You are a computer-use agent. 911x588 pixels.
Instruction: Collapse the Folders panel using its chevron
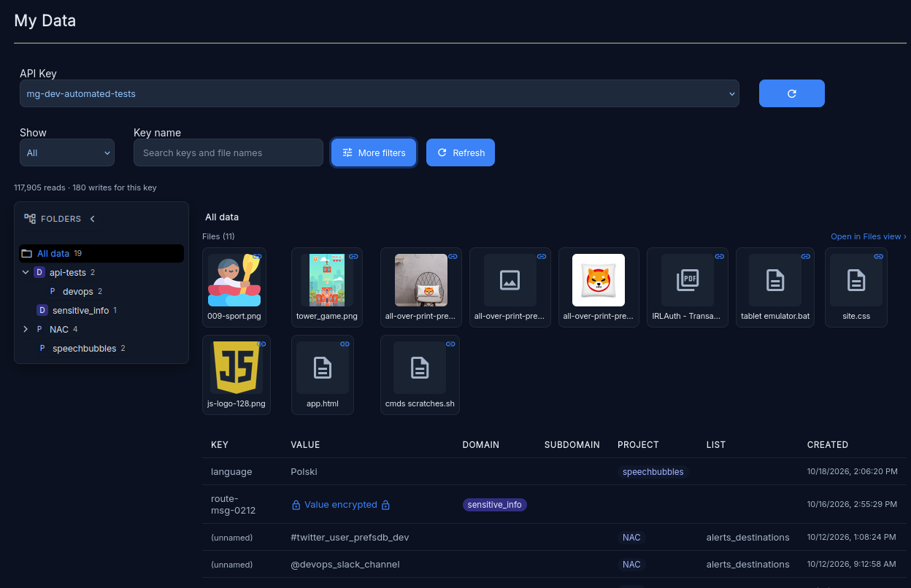click(x=92, y=219)
